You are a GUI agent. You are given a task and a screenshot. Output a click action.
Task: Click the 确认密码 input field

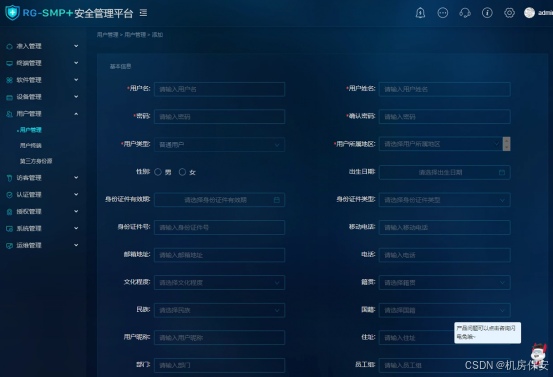444,117
